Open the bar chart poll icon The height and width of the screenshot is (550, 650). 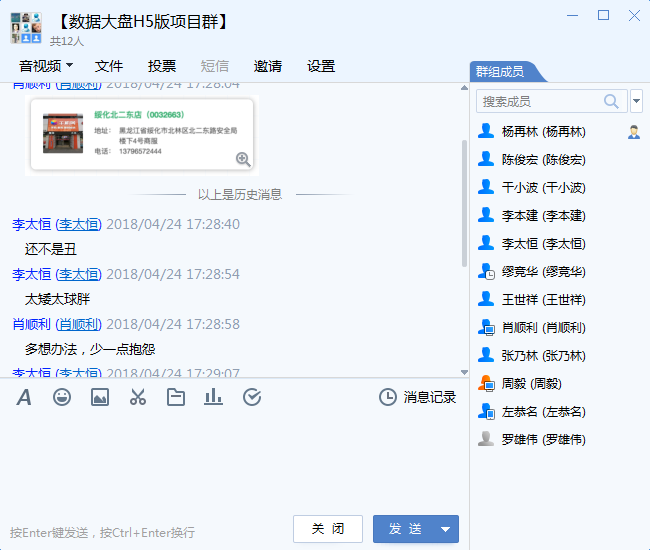[x=213, y=397]
